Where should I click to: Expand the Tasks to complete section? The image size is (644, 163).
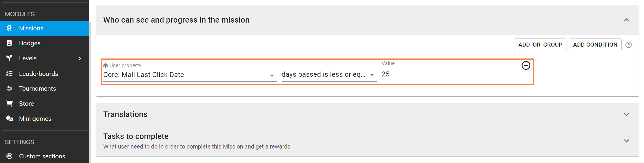point(626,141)
